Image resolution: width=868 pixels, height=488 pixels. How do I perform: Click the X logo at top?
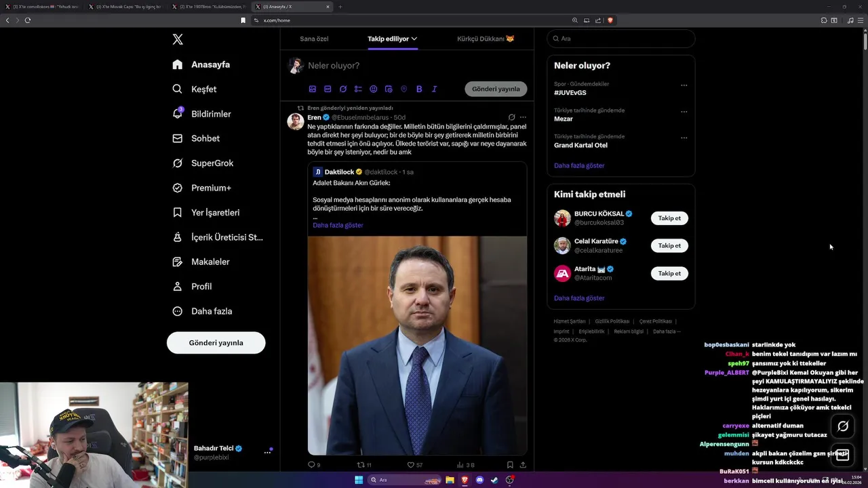coord(178,39)
